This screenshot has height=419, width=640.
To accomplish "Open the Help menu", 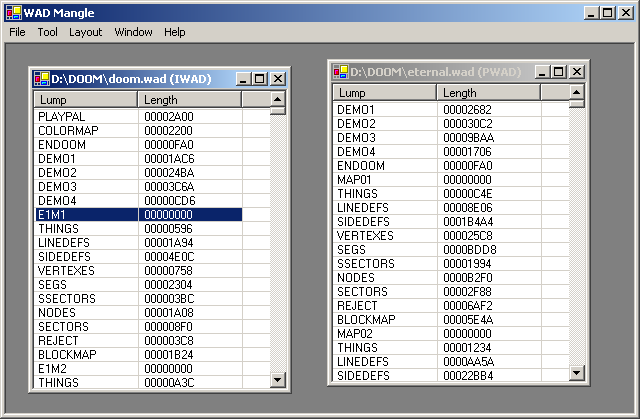I will [x=175, y=32].
